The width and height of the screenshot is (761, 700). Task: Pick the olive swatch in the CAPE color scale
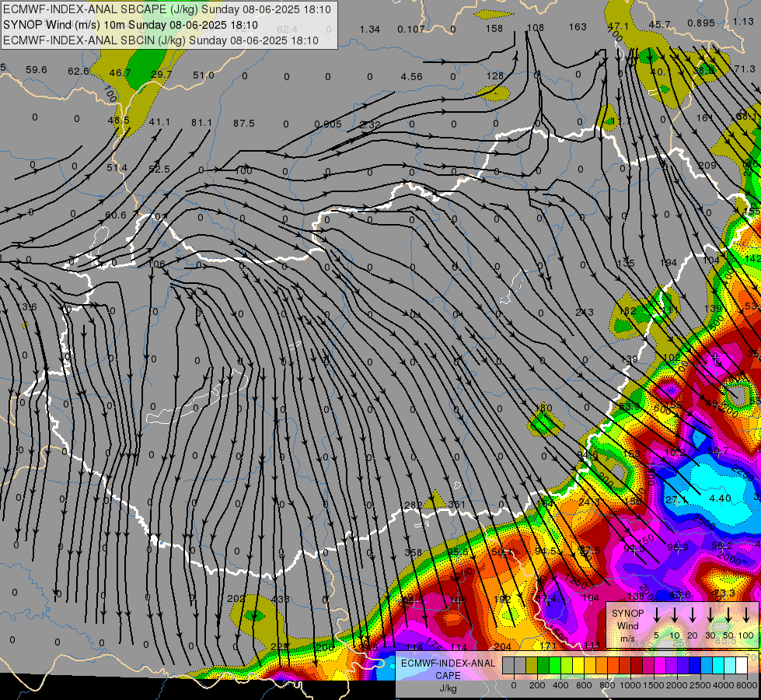coord(532,666)
